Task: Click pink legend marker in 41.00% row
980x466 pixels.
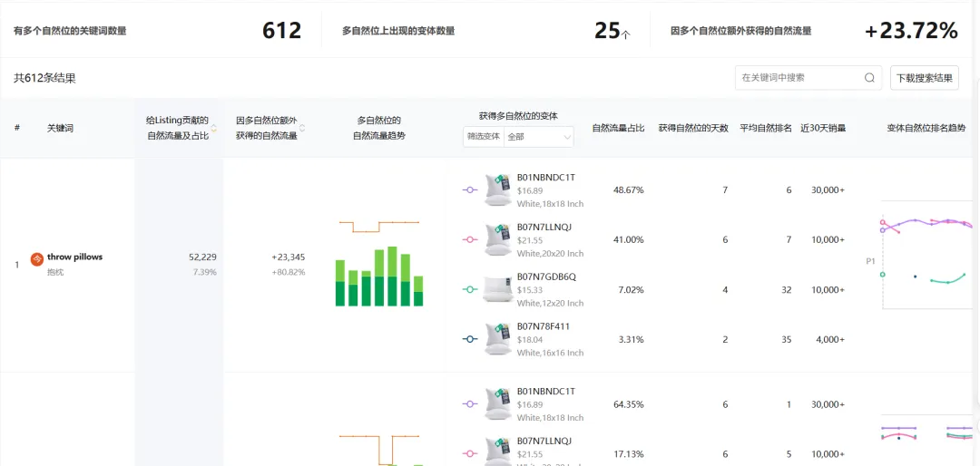Action: [x=469, y=240]
